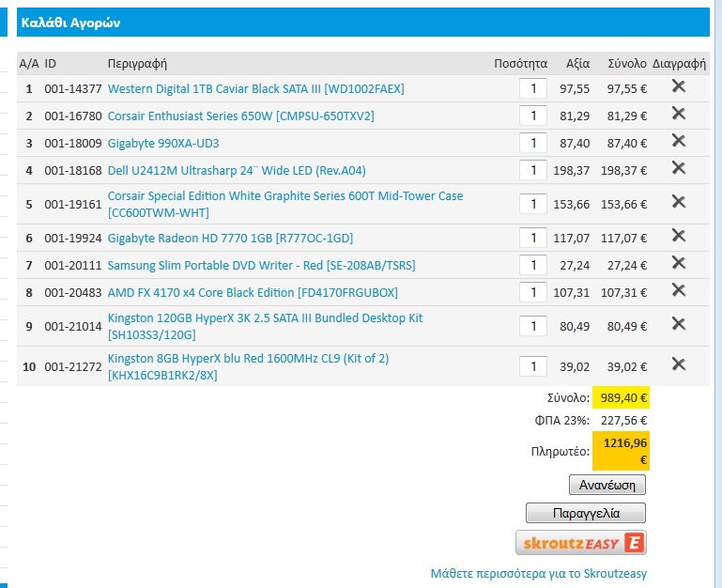The image size is (722, 588).
Task: Remove AMD FX 4170 processor from cart
Action: (679, 290)
